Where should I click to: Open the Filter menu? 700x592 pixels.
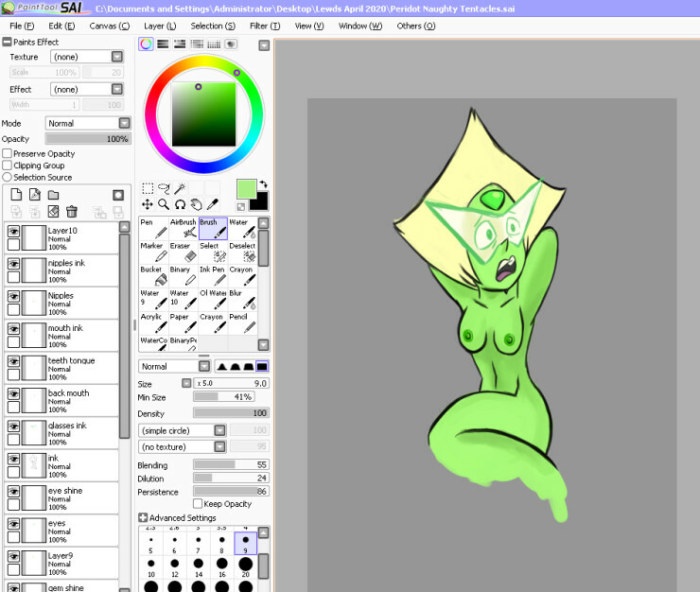[x=265, y=26]
